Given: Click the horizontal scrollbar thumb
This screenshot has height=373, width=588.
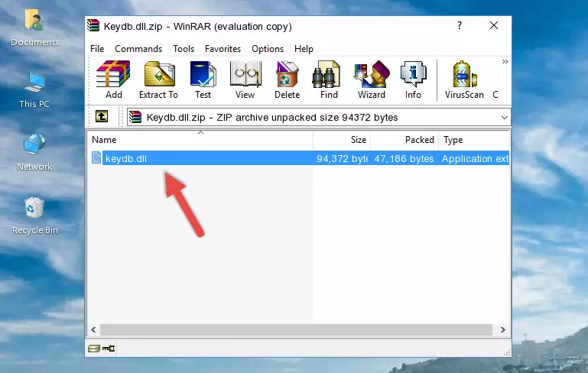Looking at the screenshot, I should point(296,330).
